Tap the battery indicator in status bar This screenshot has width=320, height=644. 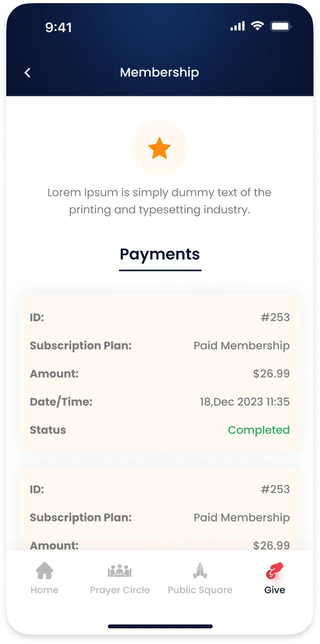click(x=281, y=26)
